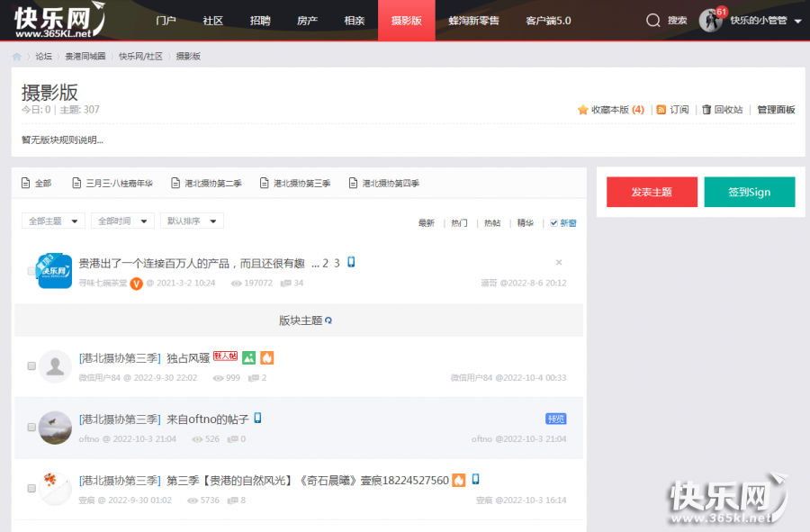Filter posts by 精华
This screenshot has width=810, height=532.
pos(526,223)
